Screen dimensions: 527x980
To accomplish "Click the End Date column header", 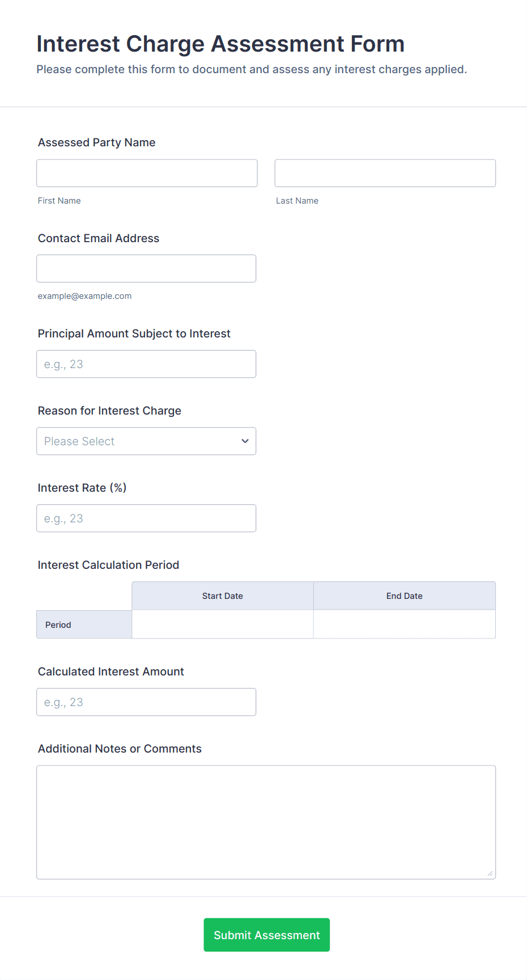I will pos(404,596).
